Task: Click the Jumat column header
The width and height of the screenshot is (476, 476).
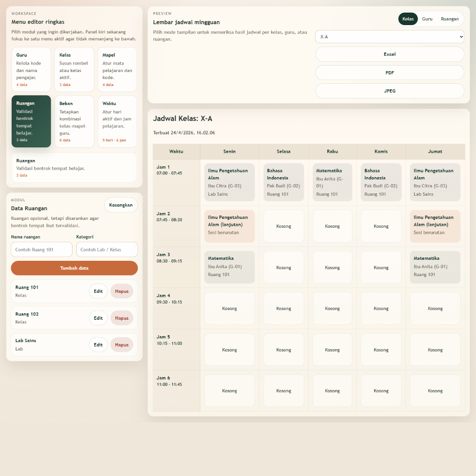Action: click(x=435, y=152)
